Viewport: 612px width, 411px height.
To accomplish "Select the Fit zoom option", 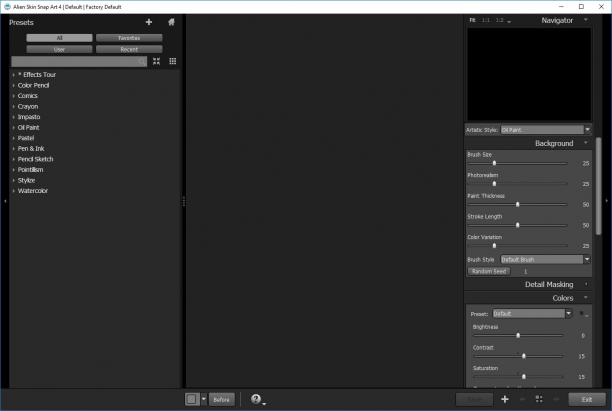I will click(472, 20).
